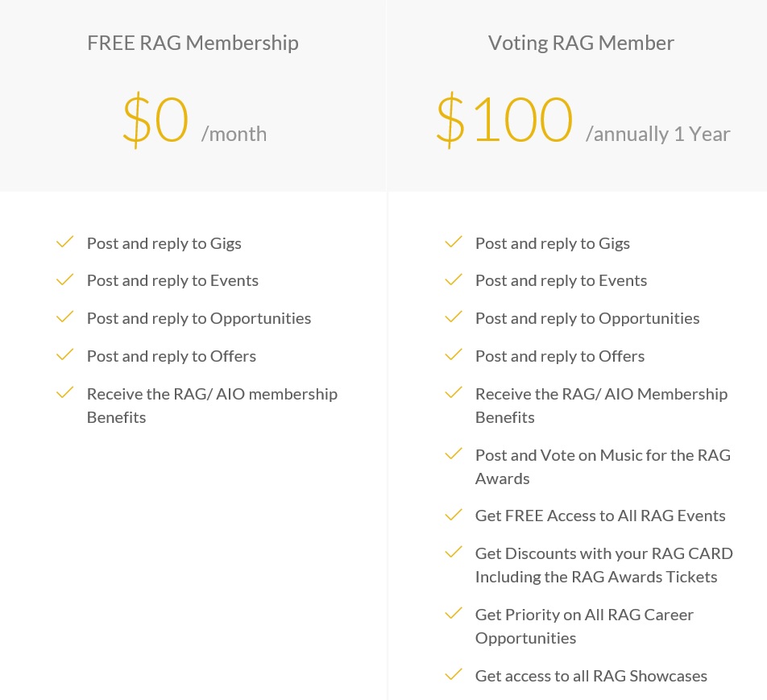Click checkmark next to free RAG/AIO membership benefits

[x=64, y=392]
